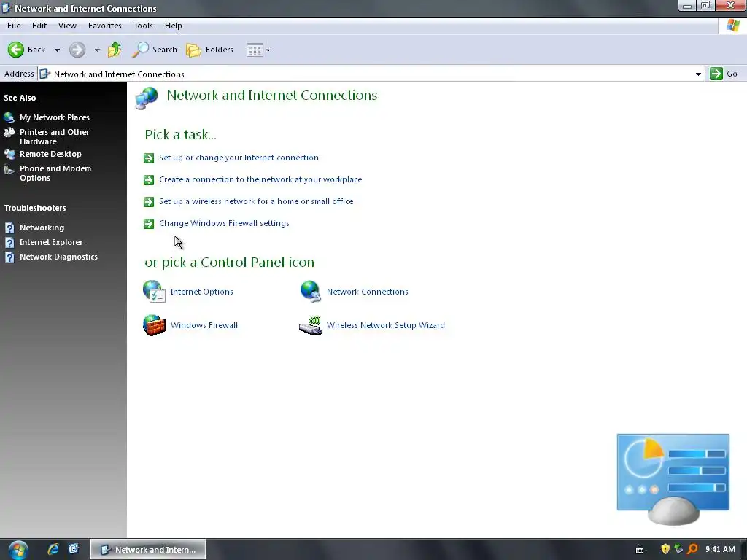Click arrow icon beside workplace connection task
The width and height of the screenshot is (747, 560).
(149, 180)
